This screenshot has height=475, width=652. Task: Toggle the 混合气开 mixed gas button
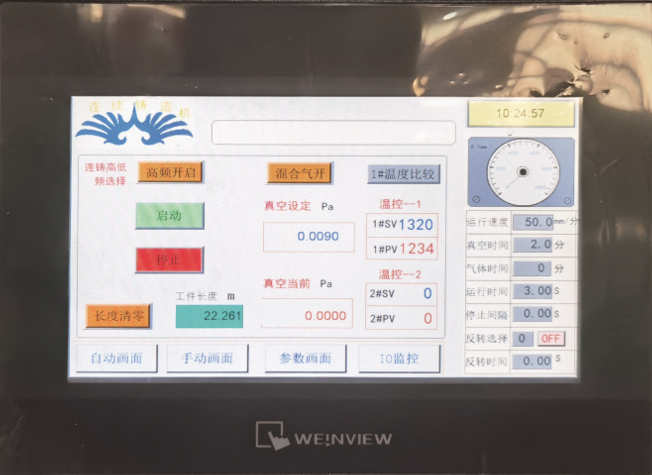point(299,173)
